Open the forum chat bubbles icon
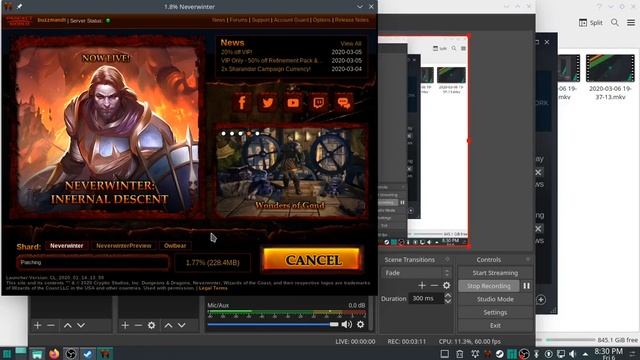 pos(344,102)
